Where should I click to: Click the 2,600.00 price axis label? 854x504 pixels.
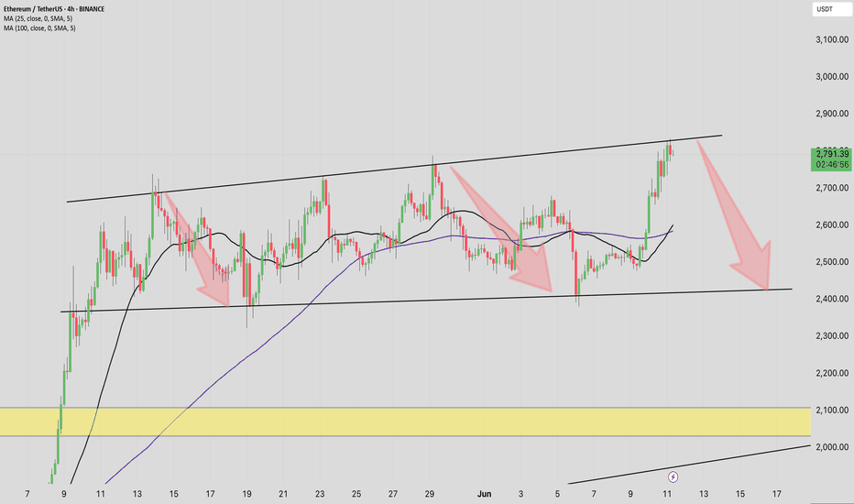(832, 225)
